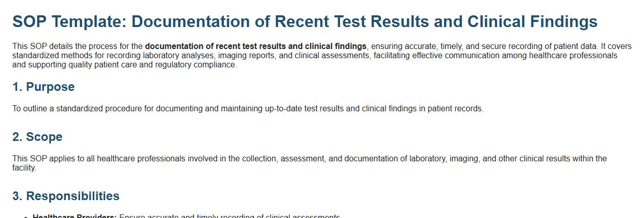Click the "2. Scope" heading
644x218 pixels.
click(x=37, y=137)
